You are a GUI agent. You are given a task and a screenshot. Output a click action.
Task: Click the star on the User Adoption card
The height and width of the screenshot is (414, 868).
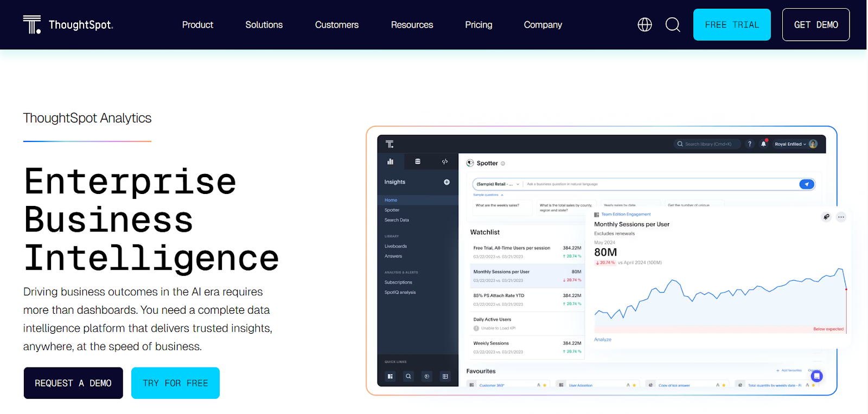click(634, 385)
